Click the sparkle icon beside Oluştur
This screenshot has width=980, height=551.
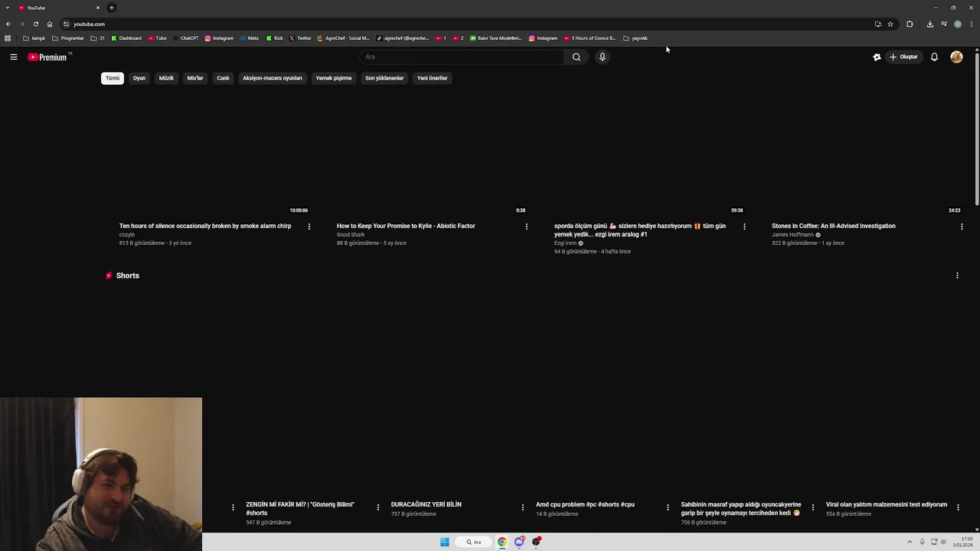click(x=877, y=57)
